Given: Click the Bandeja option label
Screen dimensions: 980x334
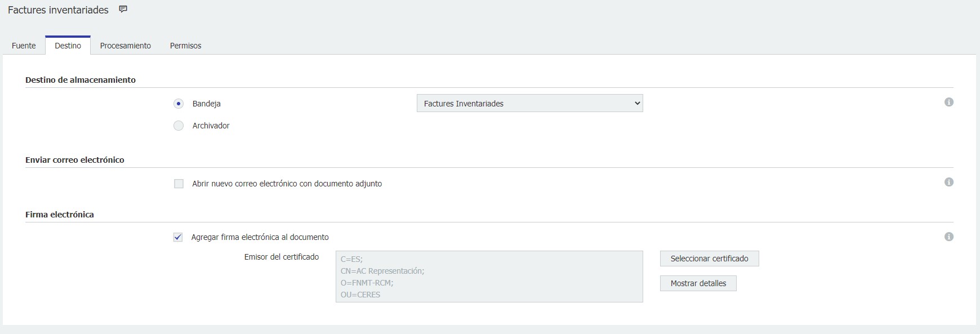Looking at the screenshot, I should (206, 104).
